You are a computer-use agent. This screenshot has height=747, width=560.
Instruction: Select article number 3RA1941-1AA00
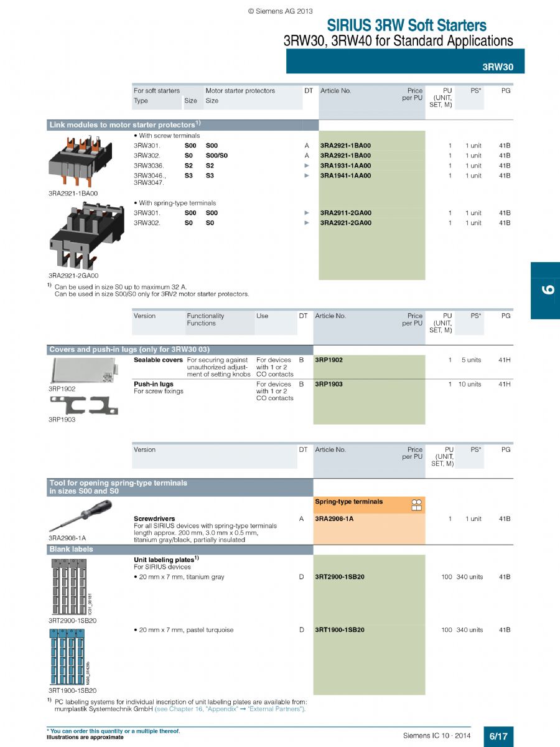(x=345, y=176)
